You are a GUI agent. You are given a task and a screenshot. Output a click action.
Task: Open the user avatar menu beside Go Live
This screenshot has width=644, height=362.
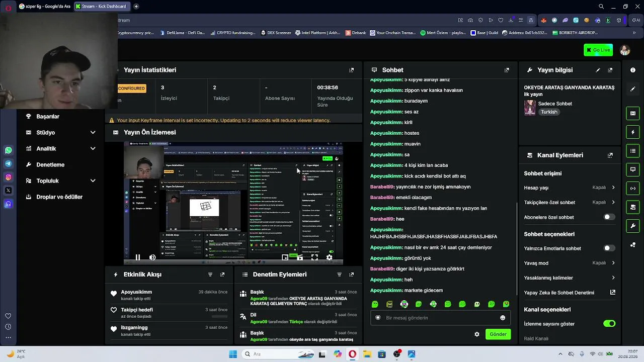click(625, 50)
